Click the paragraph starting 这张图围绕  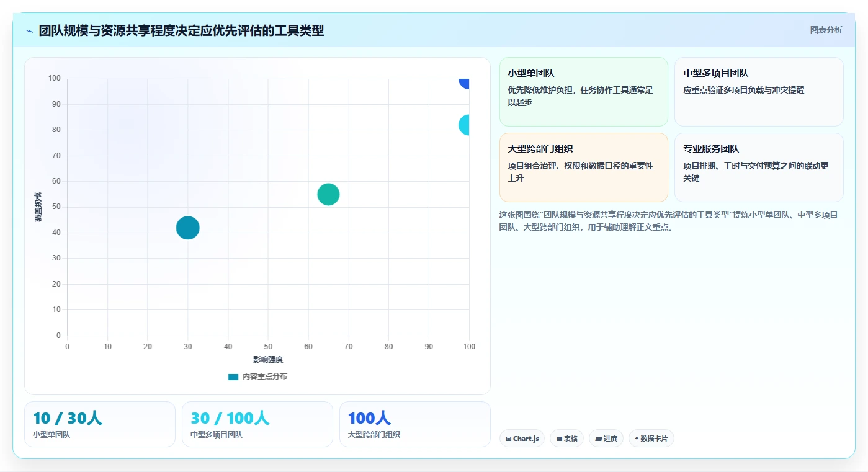[669, 221]
